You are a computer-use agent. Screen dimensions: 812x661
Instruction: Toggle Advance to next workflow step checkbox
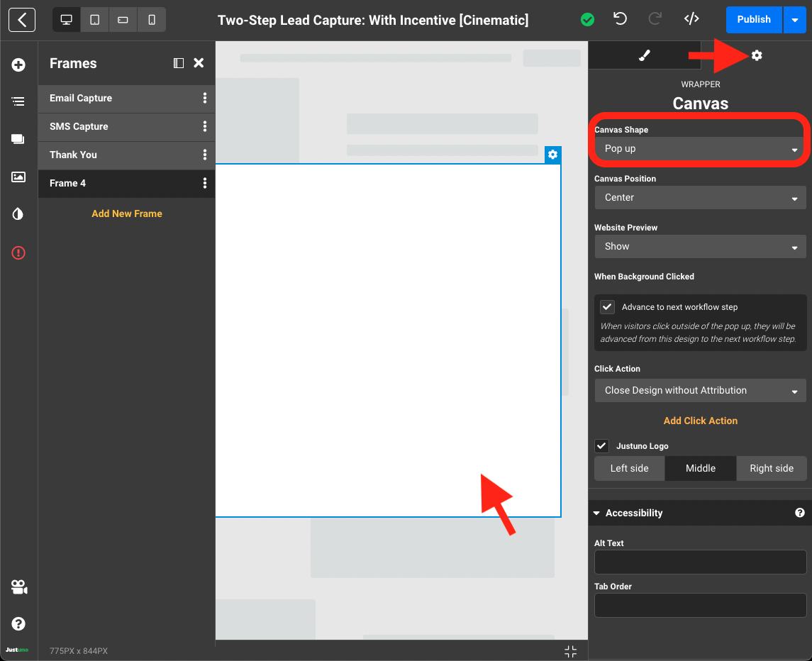(x=607, y=307)
